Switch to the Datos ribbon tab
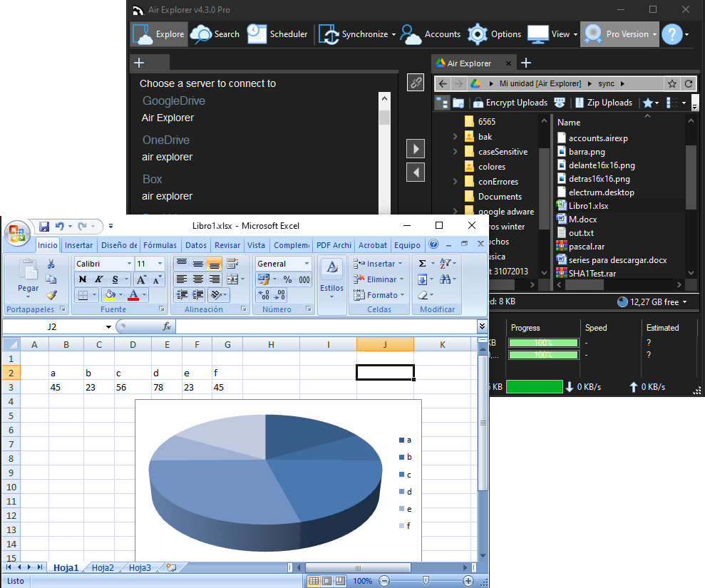705x588 pixels. click(x=196, y=245)
